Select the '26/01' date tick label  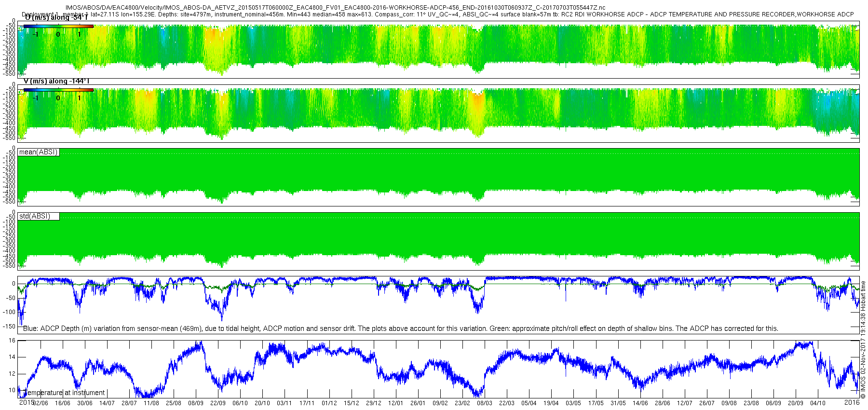pos(418,403)
